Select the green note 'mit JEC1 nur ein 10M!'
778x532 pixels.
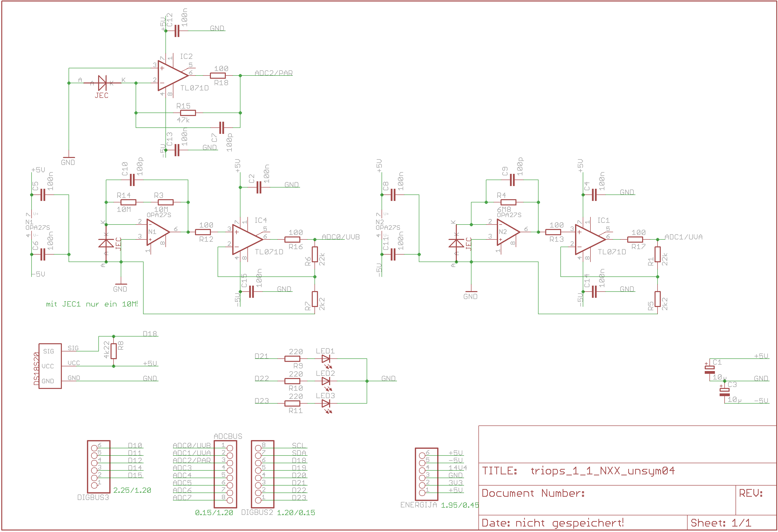point(92,304)
